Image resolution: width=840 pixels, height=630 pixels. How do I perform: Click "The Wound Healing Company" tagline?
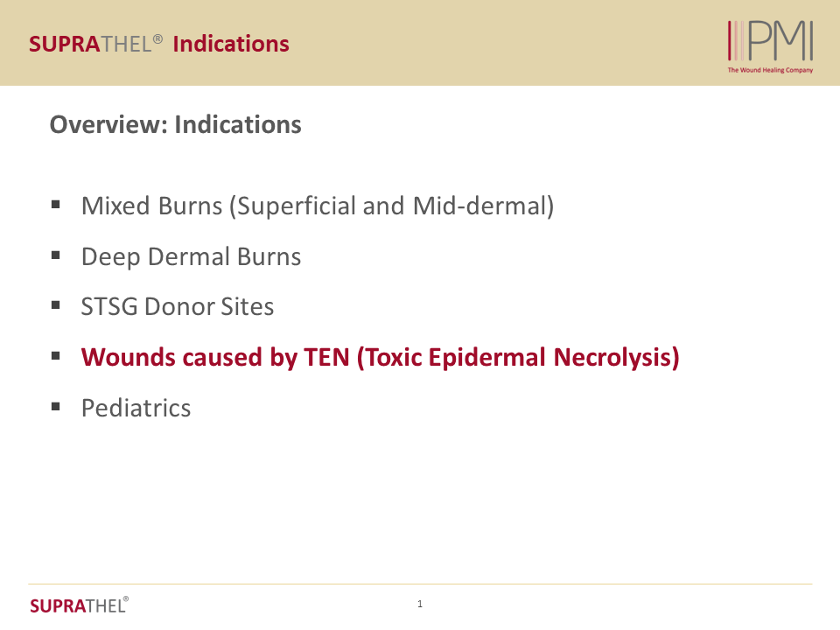[770, 70]
